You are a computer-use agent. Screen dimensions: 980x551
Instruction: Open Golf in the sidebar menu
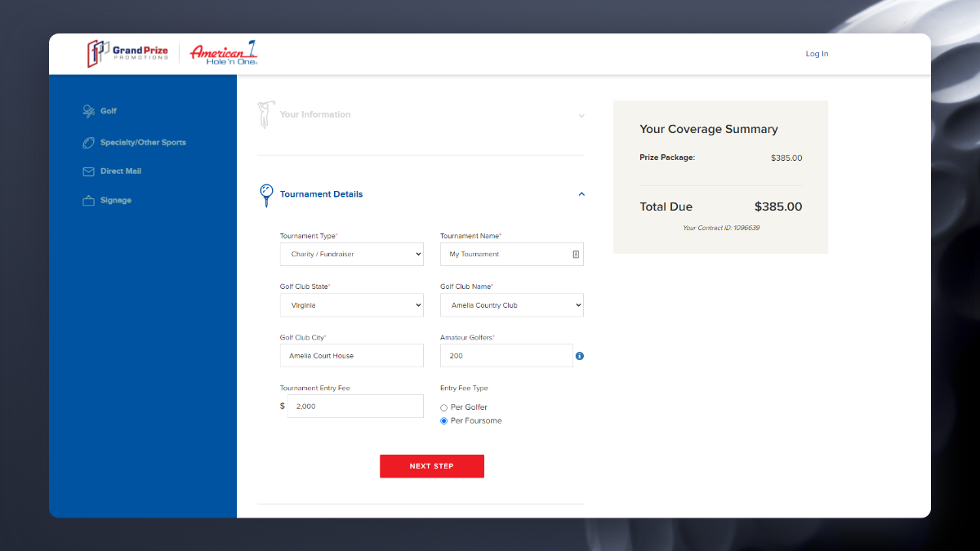coord(109,111)
